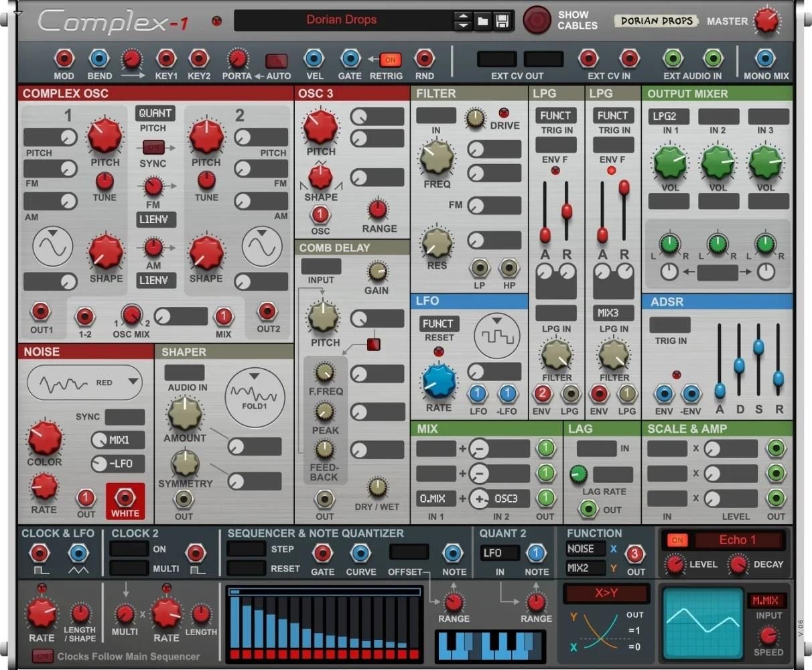Open the LFO waveform selector

[x=496, y=335]
